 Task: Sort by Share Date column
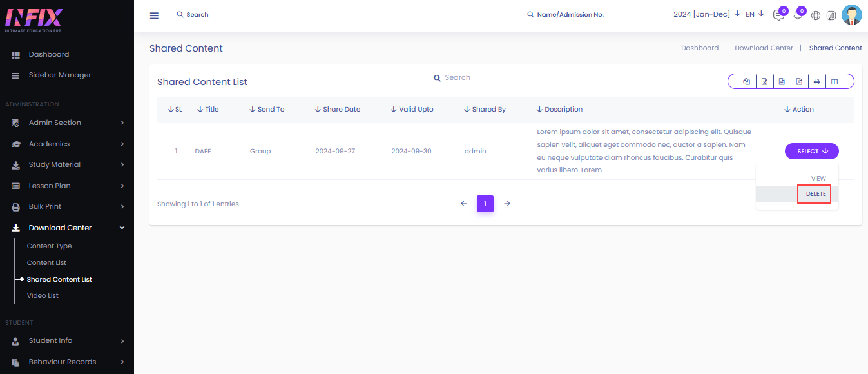(x=338, y=110)
